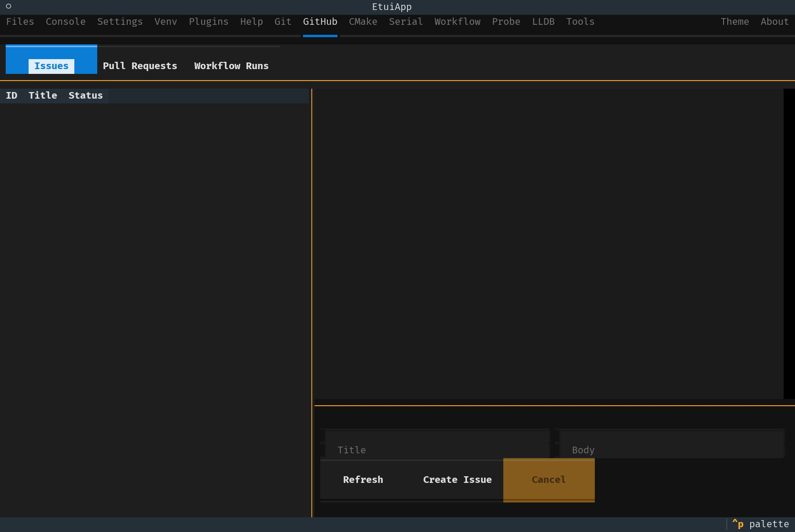795x532 pixels.
Task: Open the Plugins tab
Action: 209,21
